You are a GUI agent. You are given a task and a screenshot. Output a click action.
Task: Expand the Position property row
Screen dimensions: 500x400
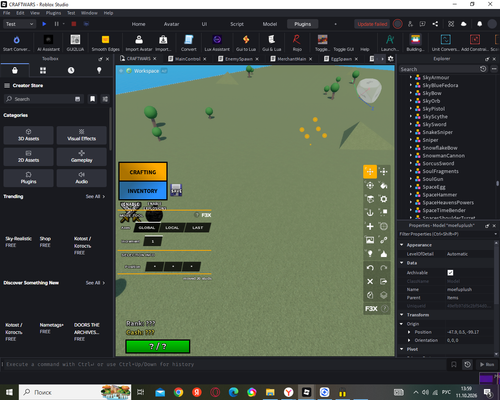[409, 332]
